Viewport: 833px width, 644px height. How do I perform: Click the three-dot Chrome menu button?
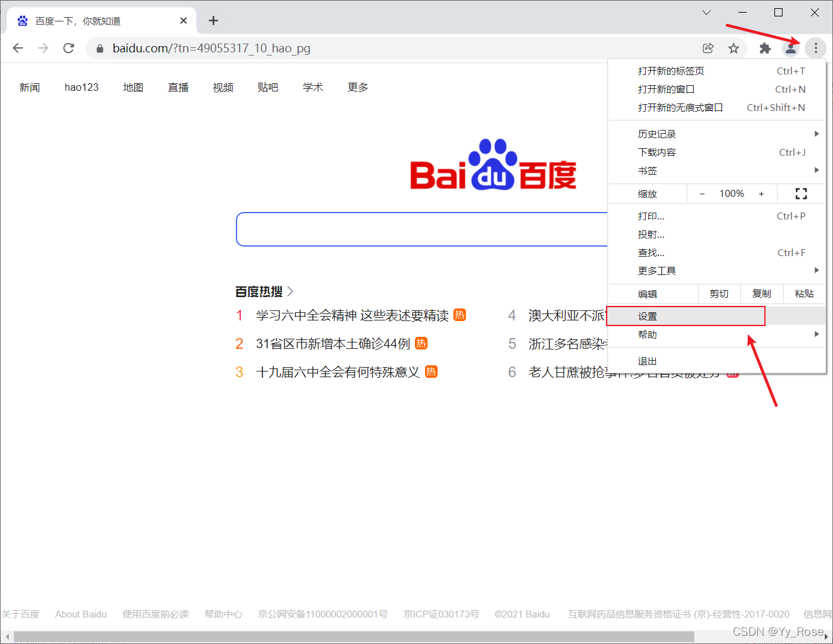[815, 48]
